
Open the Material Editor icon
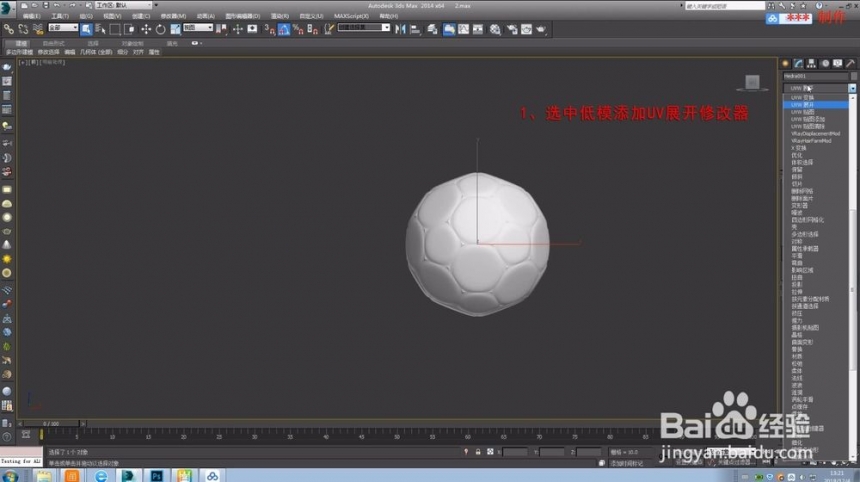[x=495, y=29]
